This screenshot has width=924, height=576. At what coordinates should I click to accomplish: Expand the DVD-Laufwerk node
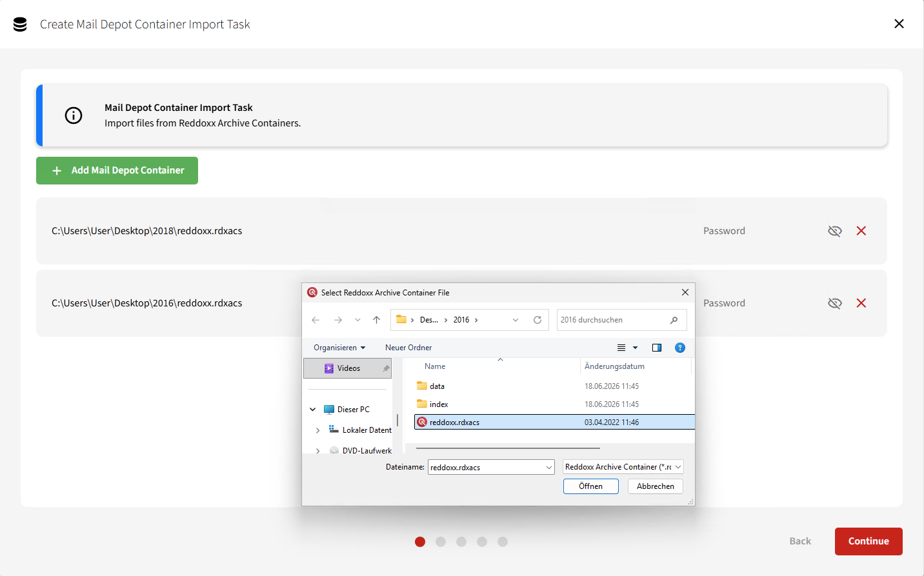click(317, 451)
